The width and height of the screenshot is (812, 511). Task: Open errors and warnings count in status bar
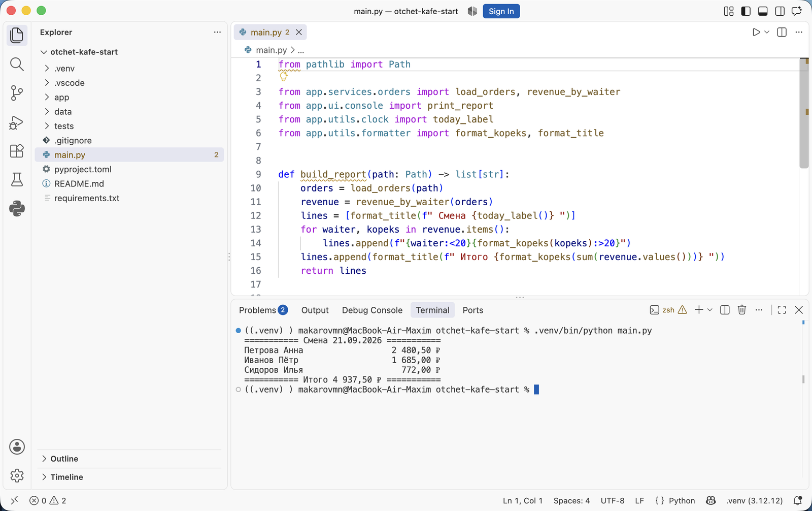click(x=48, y=500)
